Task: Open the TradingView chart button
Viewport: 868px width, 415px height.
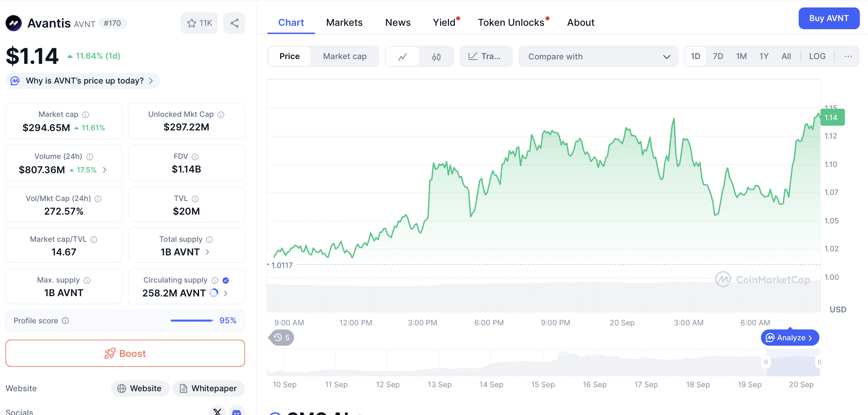Action: (x=486, y=56)
